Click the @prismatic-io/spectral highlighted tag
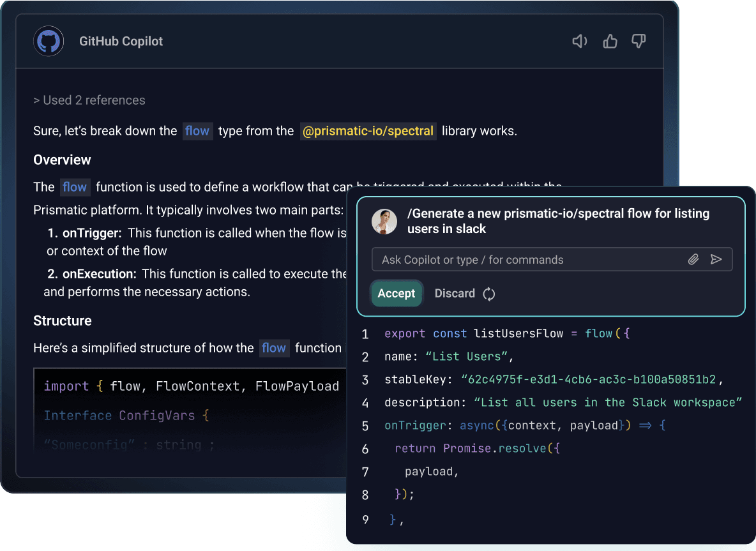Image resolution: width=756 pixels, height=551 pixels. (x=368, y=131)
